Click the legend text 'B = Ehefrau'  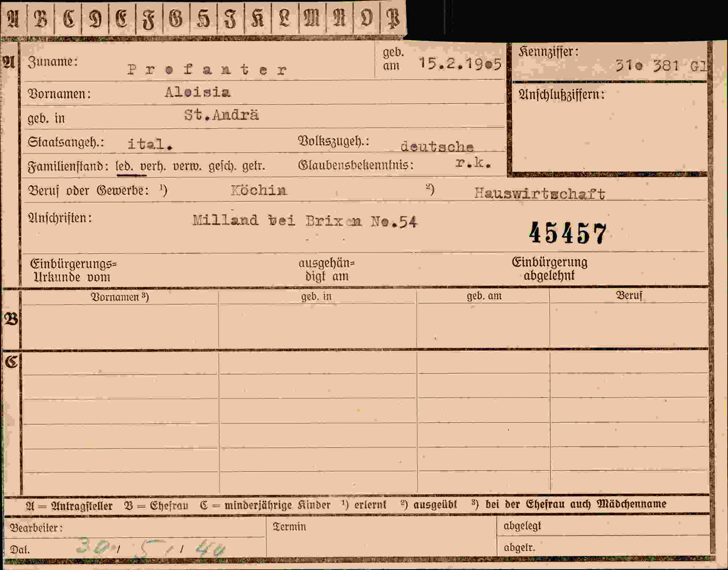pos(156,506)
